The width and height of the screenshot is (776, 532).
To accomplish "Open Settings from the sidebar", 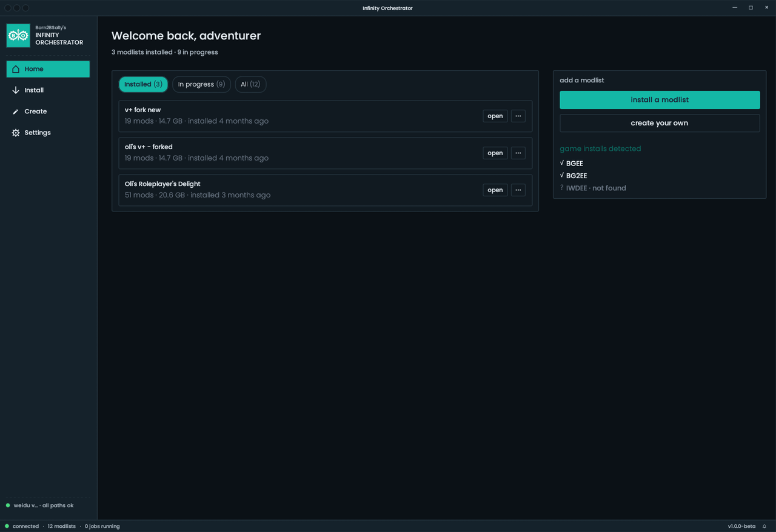I will coord(48,133).
